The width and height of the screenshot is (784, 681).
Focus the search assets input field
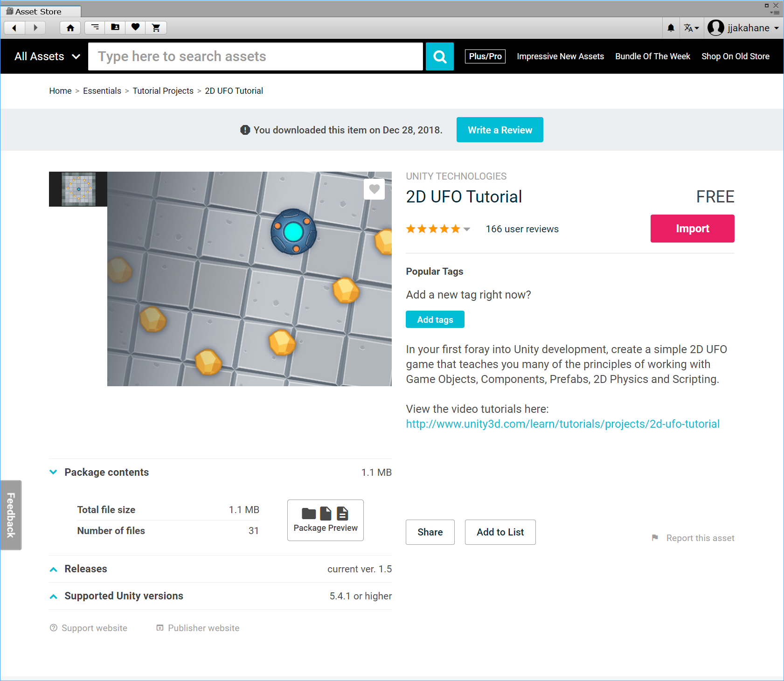pos(256,56)
